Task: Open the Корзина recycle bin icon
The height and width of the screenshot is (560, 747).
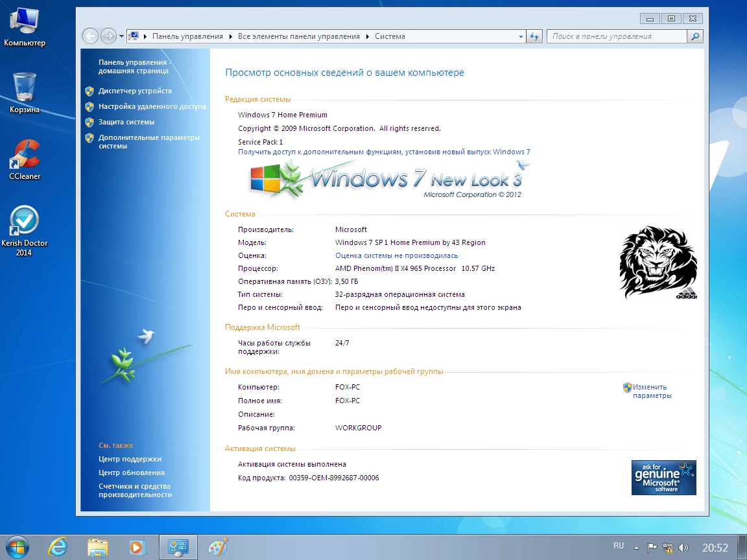Action: click(x=24, y=93)
